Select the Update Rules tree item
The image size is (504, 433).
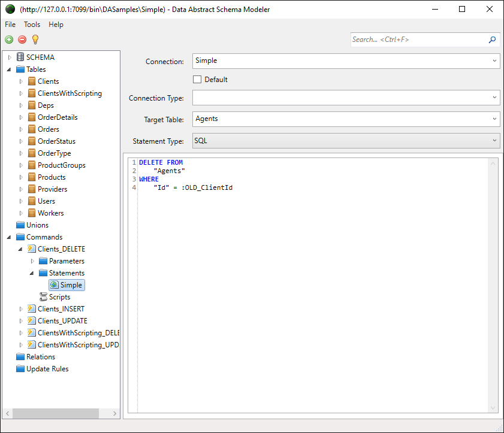(47, 369)
